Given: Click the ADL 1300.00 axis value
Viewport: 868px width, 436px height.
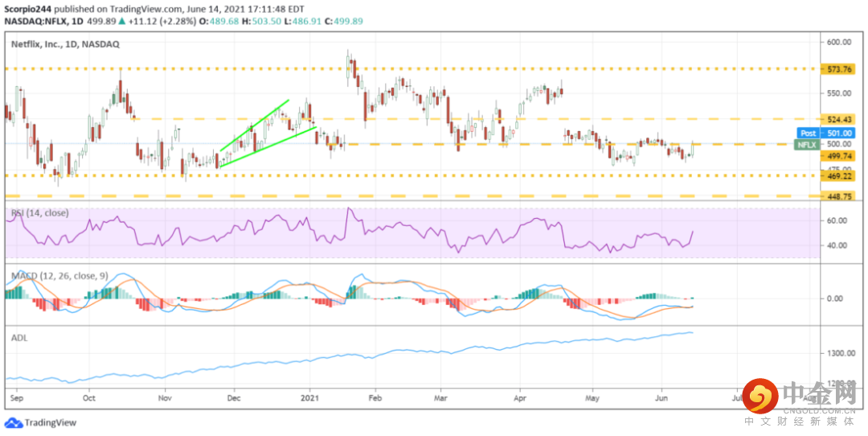Looking at the screenshot, I should click(x=841, y=353).
